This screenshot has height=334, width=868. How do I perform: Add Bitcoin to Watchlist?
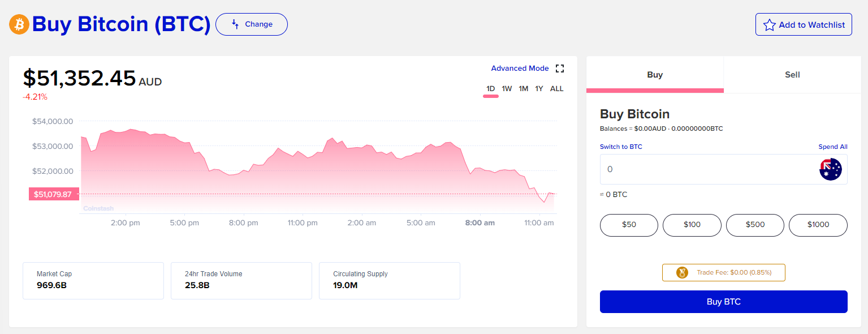(804, 24)
